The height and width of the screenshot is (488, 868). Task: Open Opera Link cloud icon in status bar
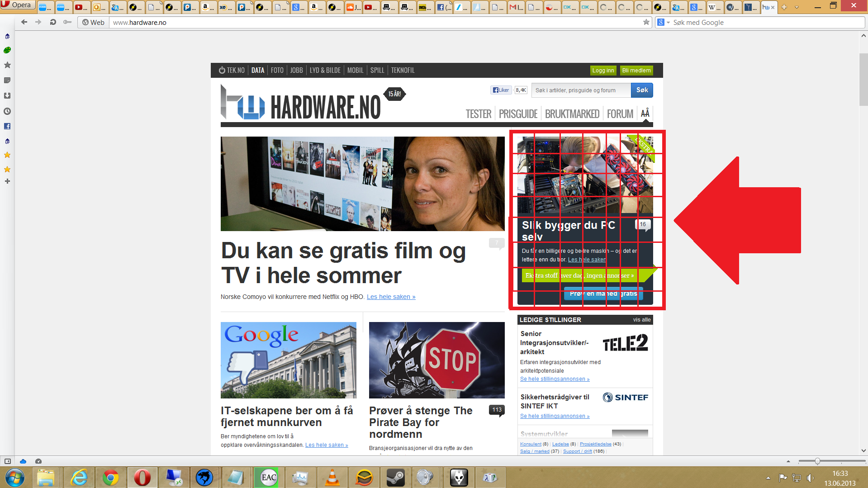pos(23,461)
